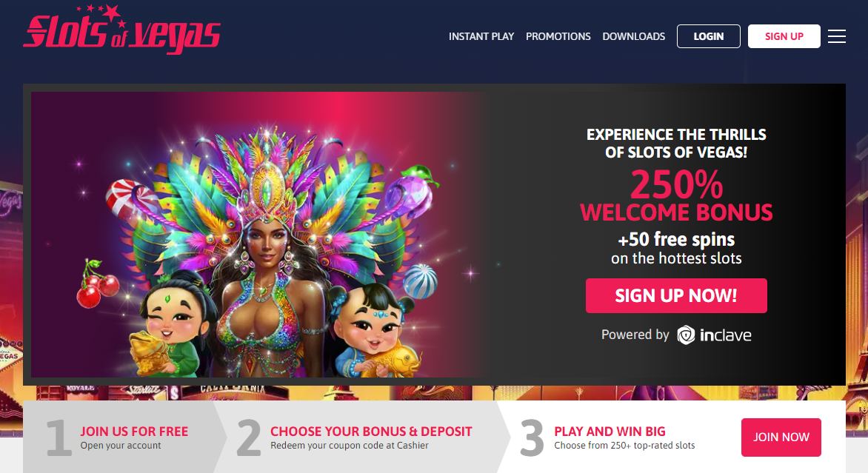The image size is (868, 473).
Task: Open the hamburger menu icon
Action: 836,36
